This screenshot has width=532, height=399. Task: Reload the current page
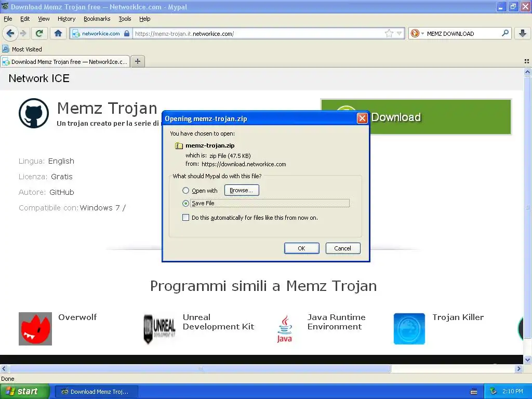[x=39, y=33]
